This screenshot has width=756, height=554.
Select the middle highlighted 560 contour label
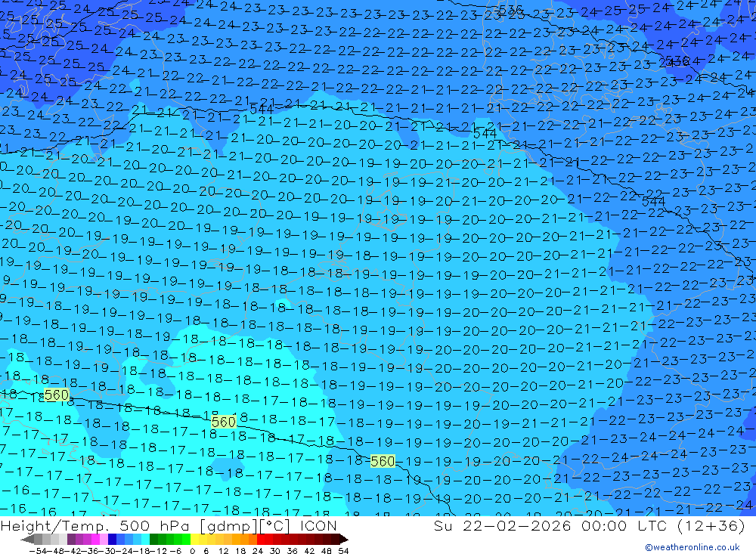[223, 422]
